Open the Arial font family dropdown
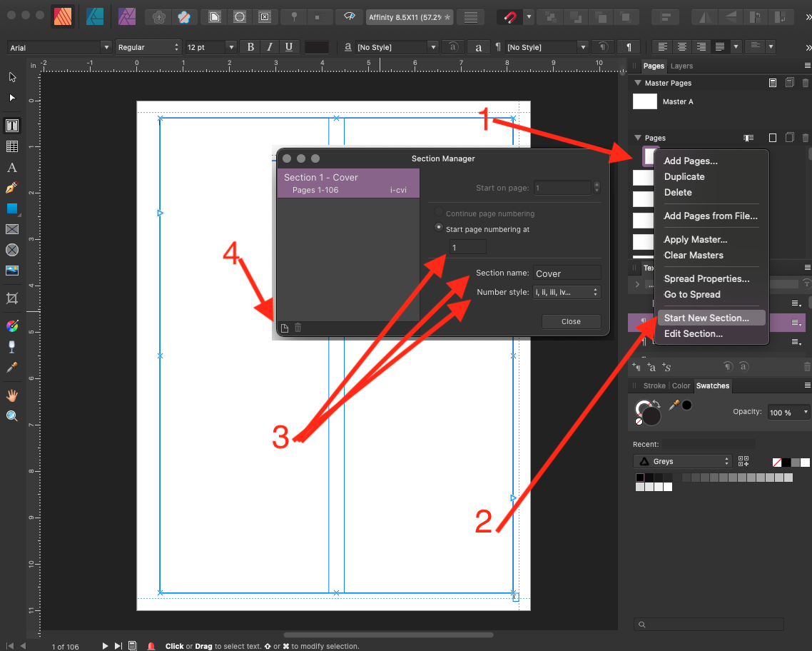812x651 pixels. tap(59, 47)
